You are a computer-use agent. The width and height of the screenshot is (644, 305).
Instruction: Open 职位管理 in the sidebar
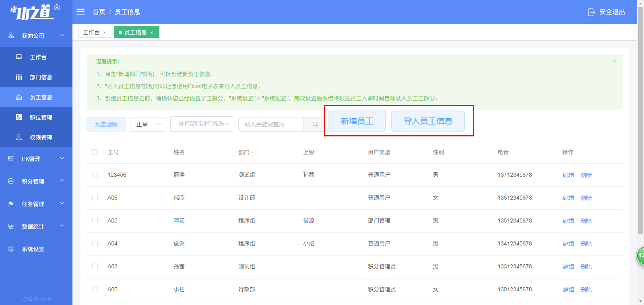tap(36, 117)
